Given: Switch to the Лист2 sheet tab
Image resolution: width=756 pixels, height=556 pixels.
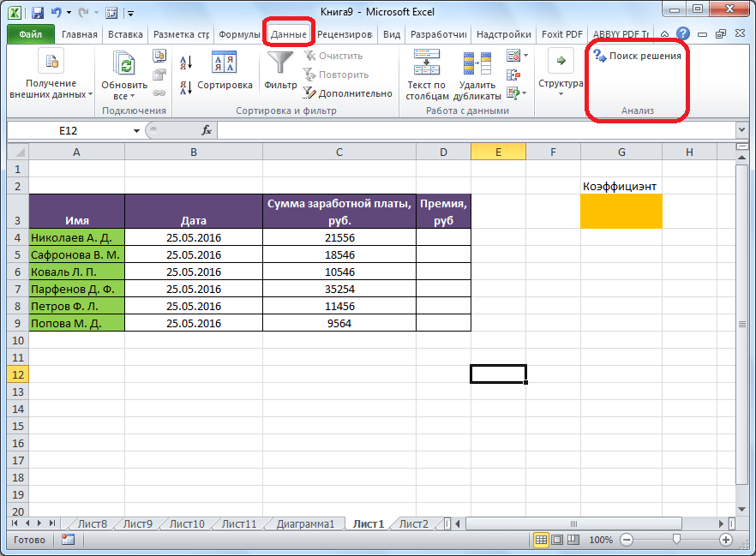Looking at the screenshot, I should click(413, 523).
